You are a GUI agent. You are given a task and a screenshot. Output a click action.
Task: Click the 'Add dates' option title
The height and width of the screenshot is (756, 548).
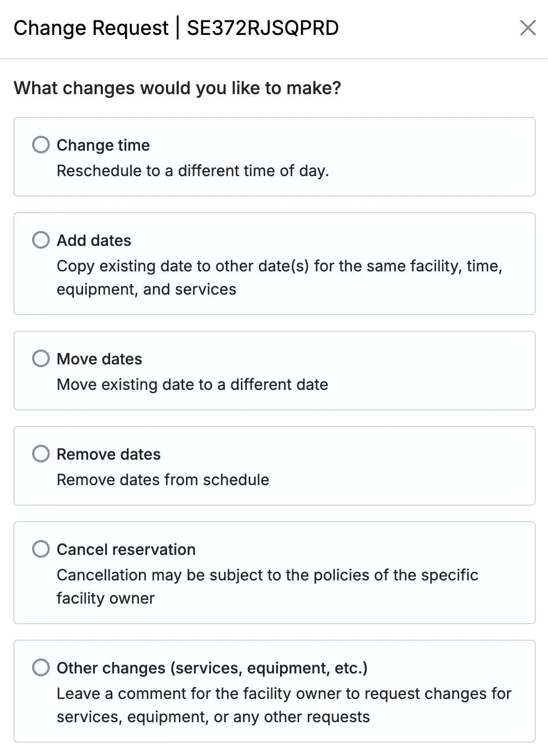94,240
